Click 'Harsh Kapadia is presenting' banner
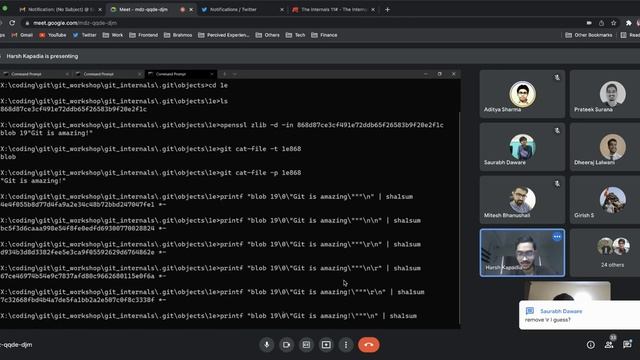 tap(42, 56)
